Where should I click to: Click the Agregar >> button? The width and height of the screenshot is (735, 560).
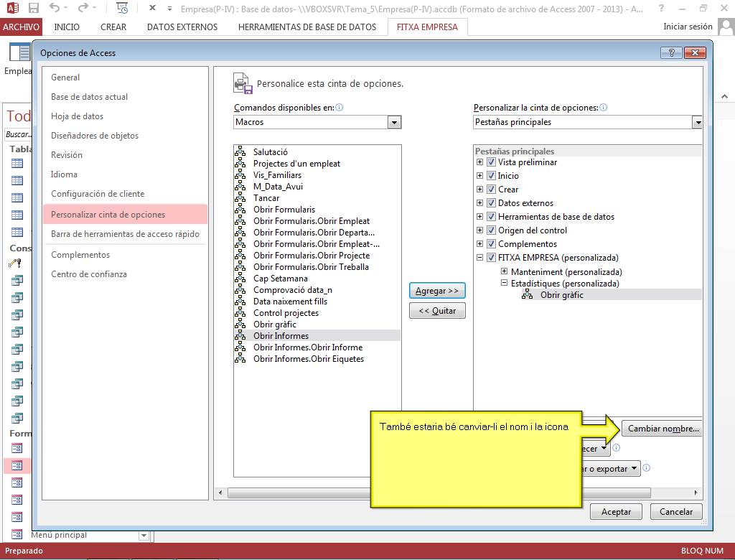point(437,291)
